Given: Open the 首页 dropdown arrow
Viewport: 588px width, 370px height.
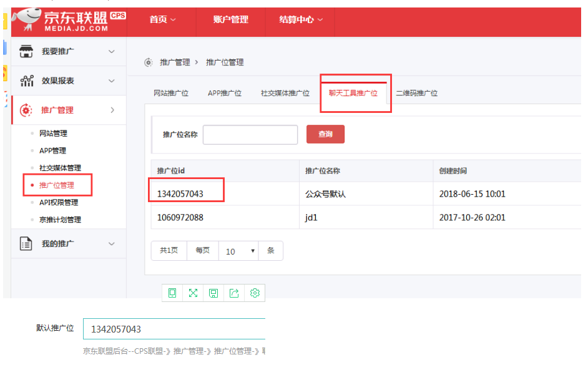Looking at the screenshot, I should pos(173,19).
